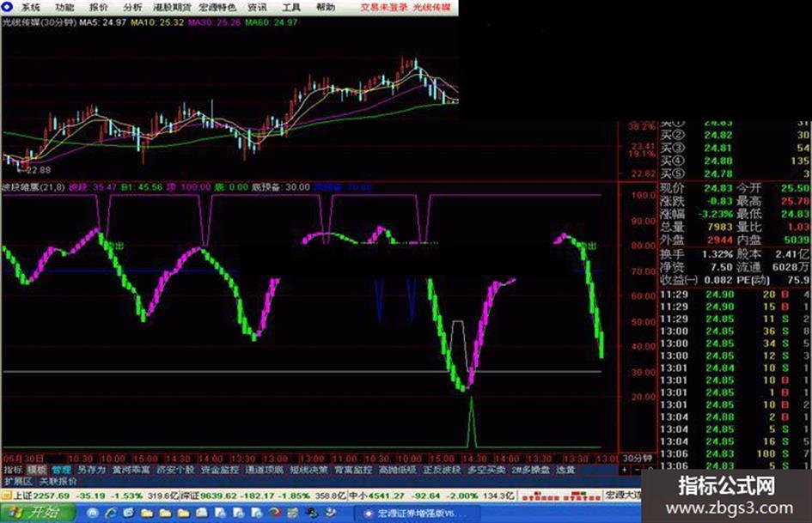This screenshot has width=812, height=523.
Task: Open the 扩展区 tab
Action: click(x=18, y=482)
